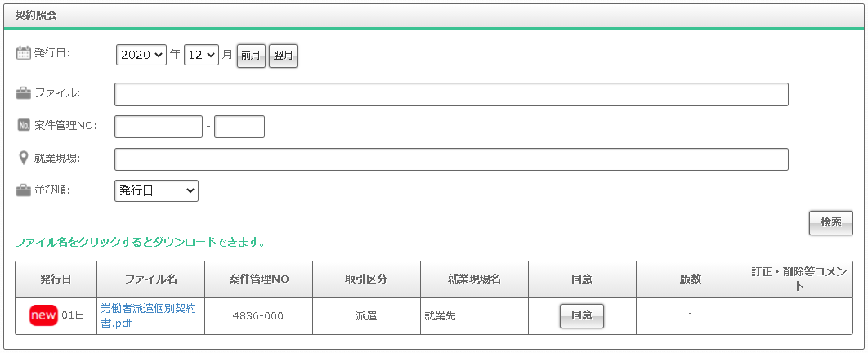Image resolution: width=868 pixels, height=353 pixels.
Task: Click the No. icon beside 案件管理NO
Action: point(23,126)
